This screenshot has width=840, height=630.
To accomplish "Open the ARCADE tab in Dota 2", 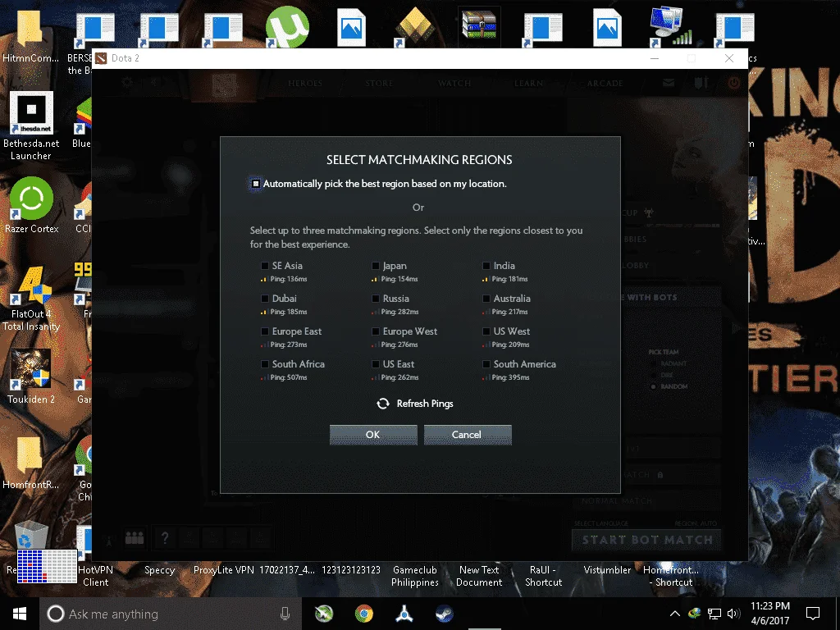I will tap(605, 83).
